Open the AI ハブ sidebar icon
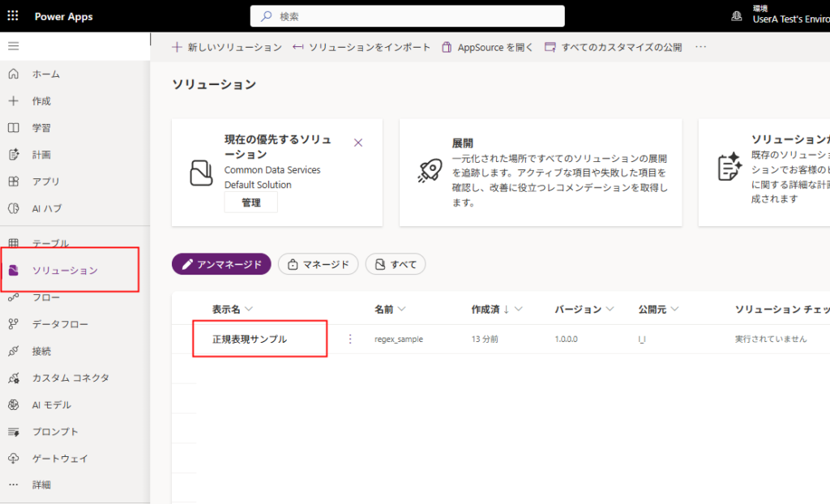The width and height of the screenshot is (830, 504). point(13,208)
